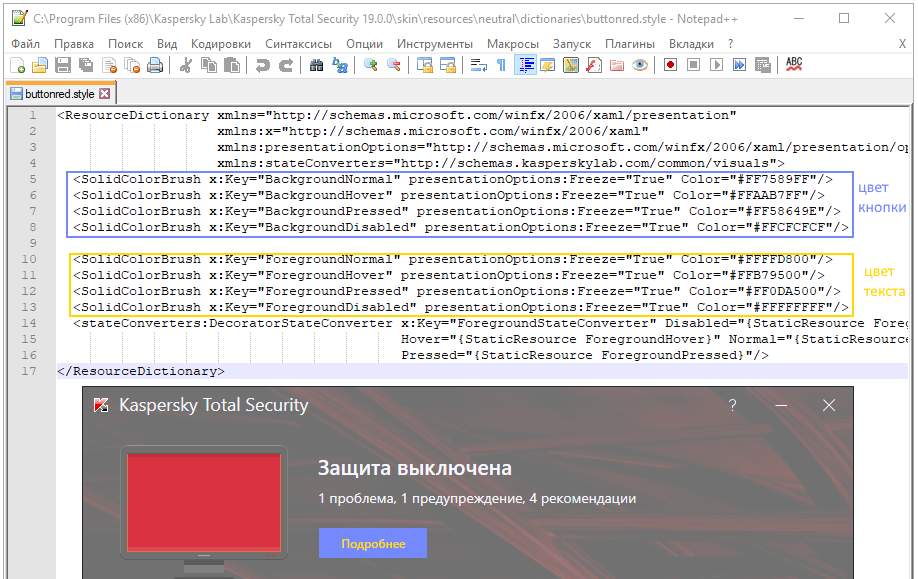This screenshot has height=579, width=918.
Task: Open the folder icon in toolbar
Action: pos(40,66)
